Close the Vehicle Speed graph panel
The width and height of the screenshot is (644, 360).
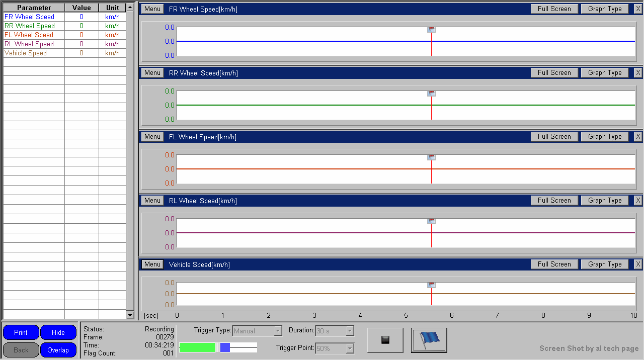(638, 264)
